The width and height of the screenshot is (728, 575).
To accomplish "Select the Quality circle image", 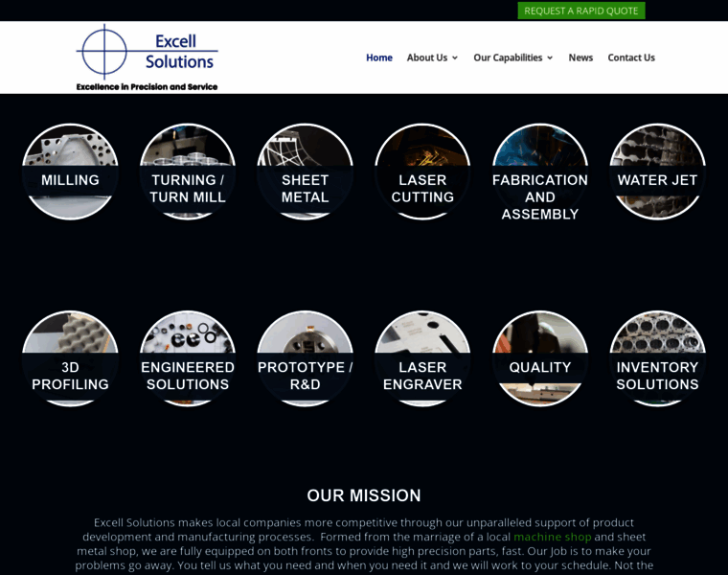I will coord(540,358).
